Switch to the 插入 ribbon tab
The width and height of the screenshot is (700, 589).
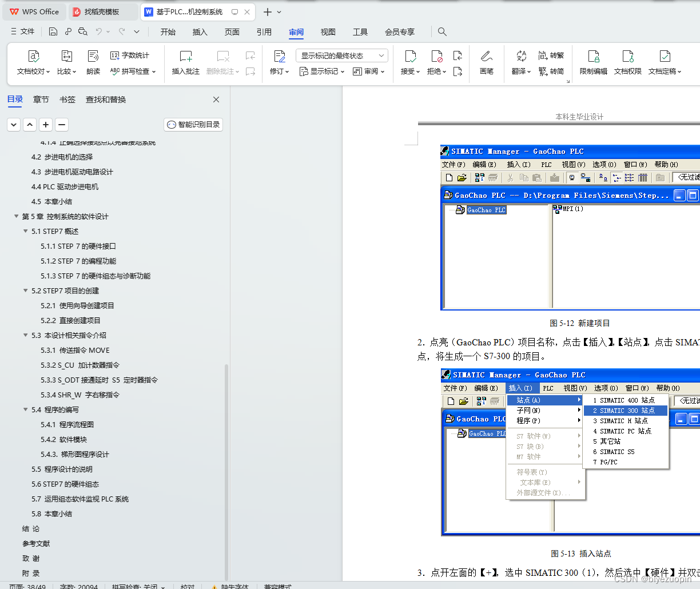200,32
